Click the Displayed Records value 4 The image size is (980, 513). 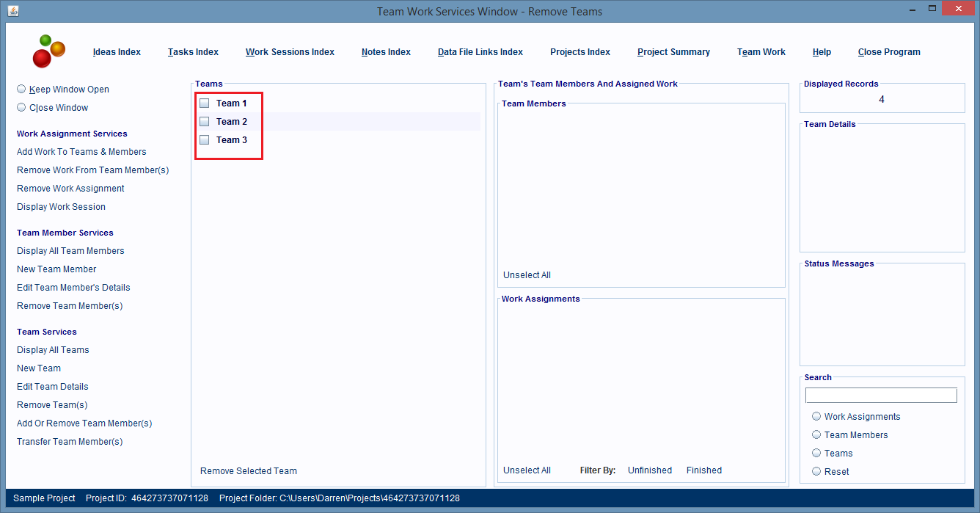(882, 100)
